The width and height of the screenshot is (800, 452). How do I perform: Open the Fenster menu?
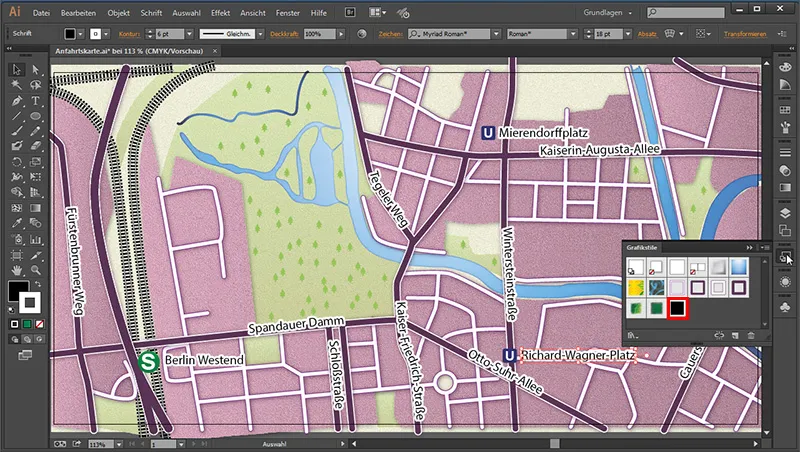coord(288,13)
